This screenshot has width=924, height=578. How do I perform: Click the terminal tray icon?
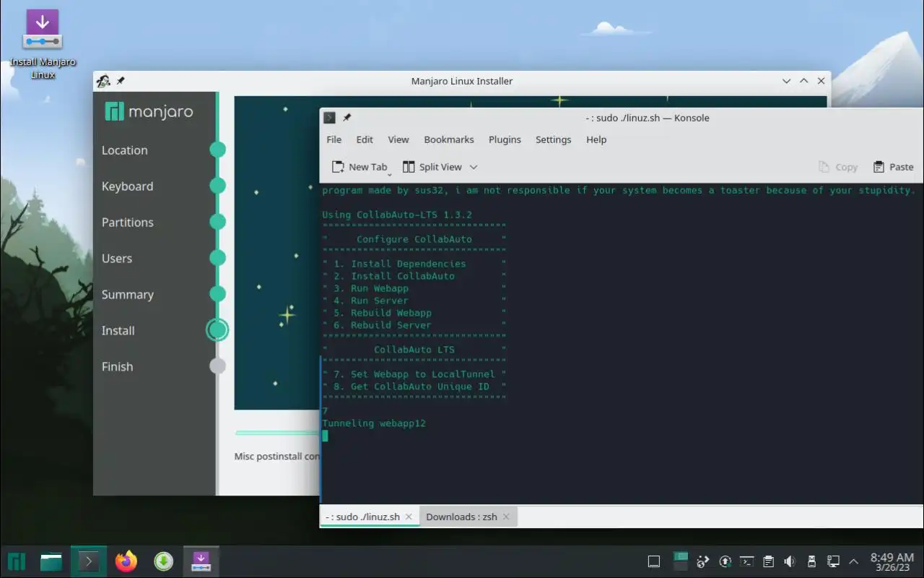(747, 561)
